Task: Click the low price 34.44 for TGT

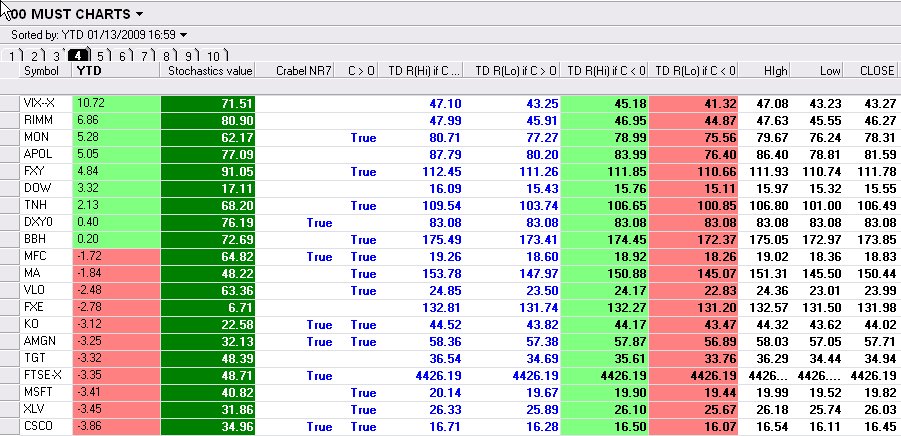Action: (825, 359)
